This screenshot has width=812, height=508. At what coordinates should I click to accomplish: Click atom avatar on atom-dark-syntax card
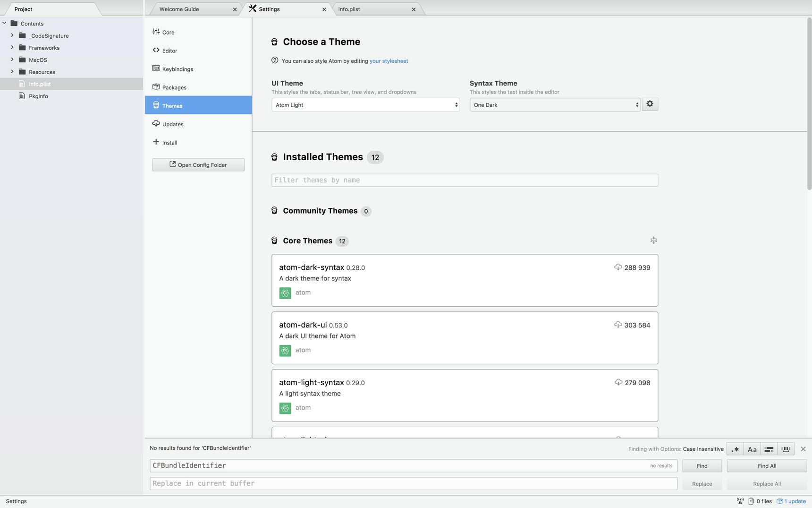pos(285,293)
